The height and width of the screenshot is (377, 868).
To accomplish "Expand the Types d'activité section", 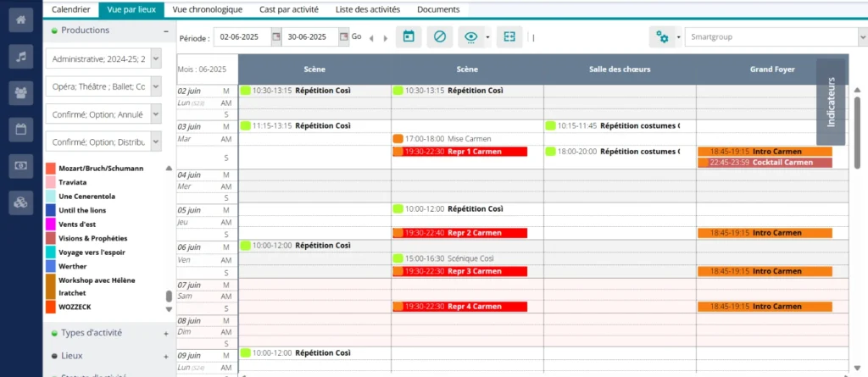I will [x=166, y=334].
